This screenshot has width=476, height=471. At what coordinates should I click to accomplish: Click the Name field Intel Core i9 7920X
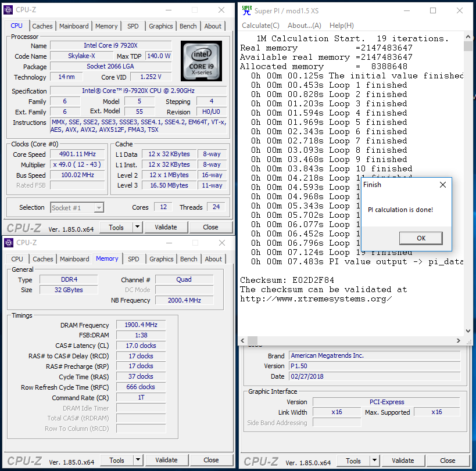pos(111,45)
